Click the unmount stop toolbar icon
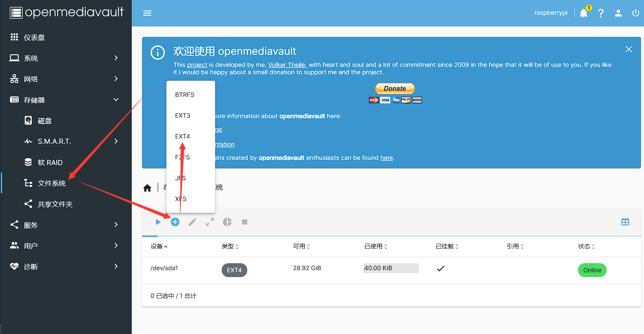The height and width of the screenshot is (334, 644). pos(245,222)
